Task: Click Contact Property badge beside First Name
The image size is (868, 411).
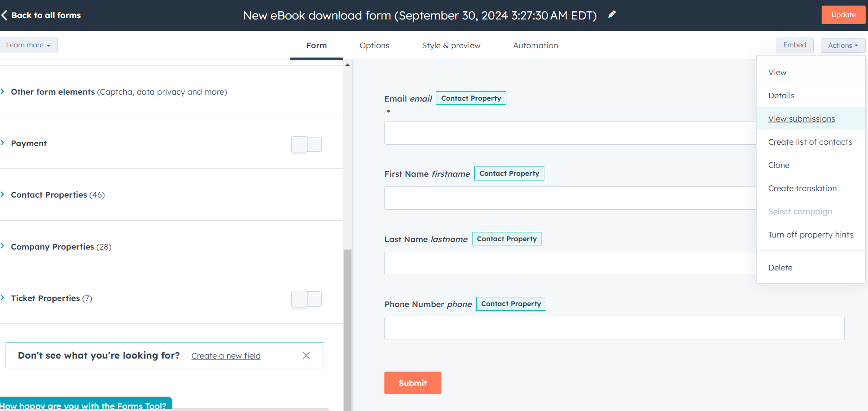Action: pyautogui.click(x=509, y=173)
